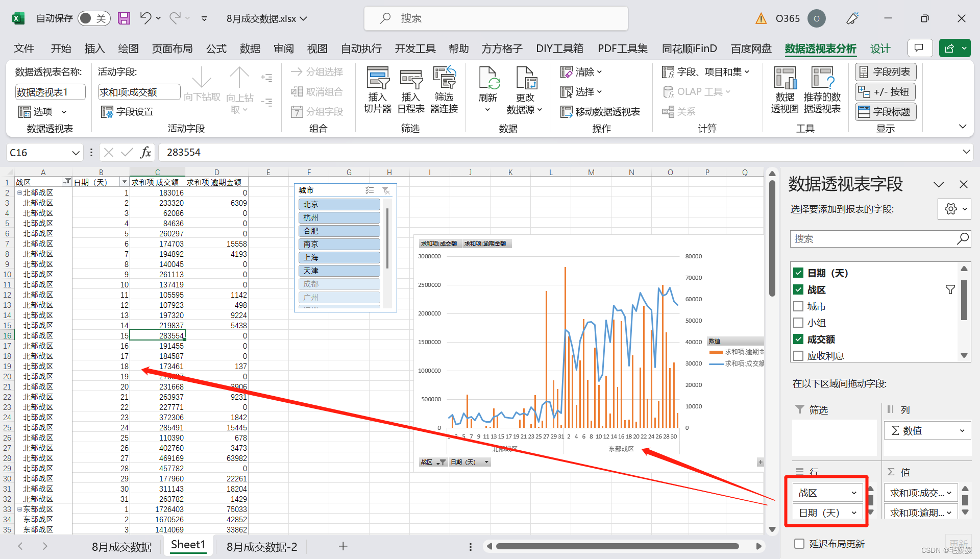Click the insert function fx icon
This screenshot has height=559, width=980.
click(146, 152)
